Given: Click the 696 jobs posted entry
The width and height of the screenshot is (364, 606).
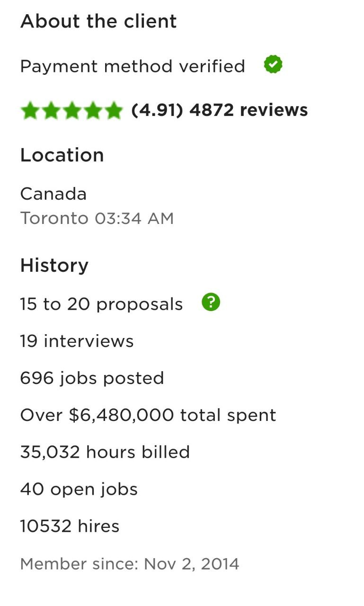Looking at the screenshot, I should point(92,378).
